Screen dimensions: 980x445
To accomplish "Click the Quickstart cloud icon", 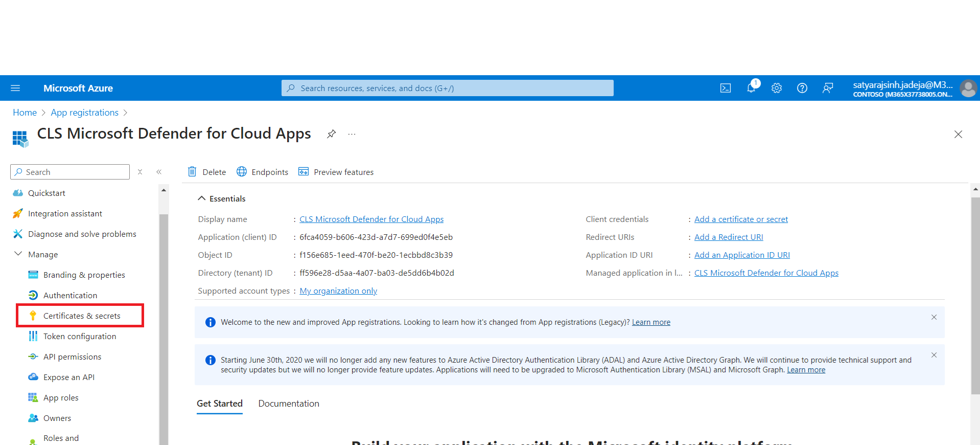I will click(18, 193).
